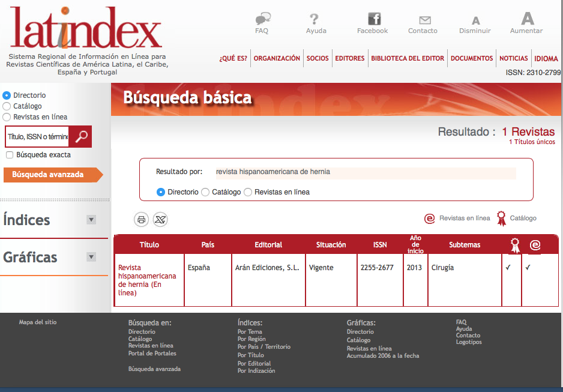Open footer Logotipos link

click(x=469, y=342)
